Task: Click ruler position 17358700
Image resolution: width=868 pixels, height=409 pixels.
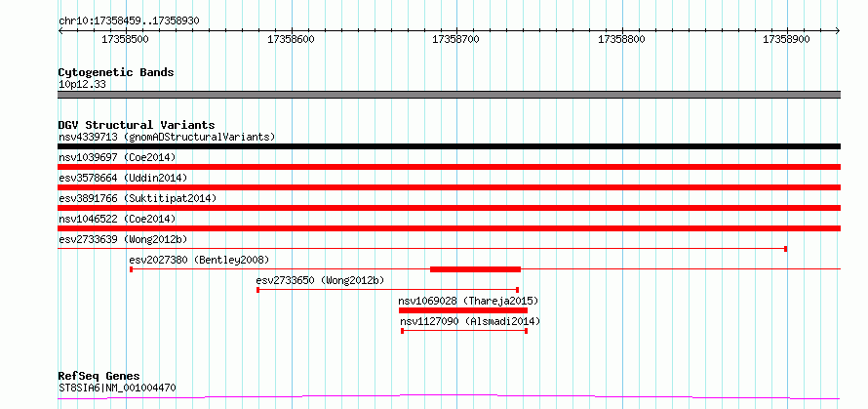Action: [456, 39]
